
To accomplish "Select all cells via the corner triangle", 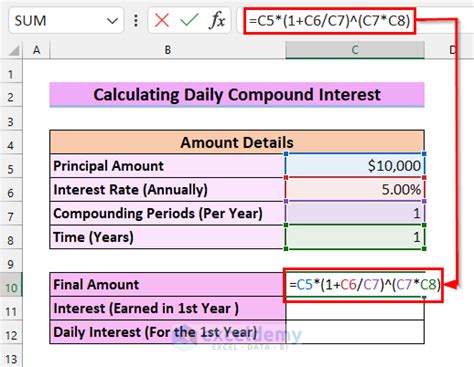I will coord(14,51).
